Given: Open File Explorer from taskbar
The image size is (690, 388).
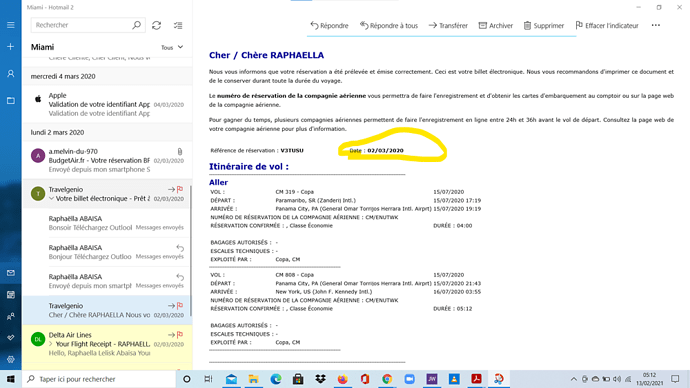Looking at the screenshot, I should [253, 379].
